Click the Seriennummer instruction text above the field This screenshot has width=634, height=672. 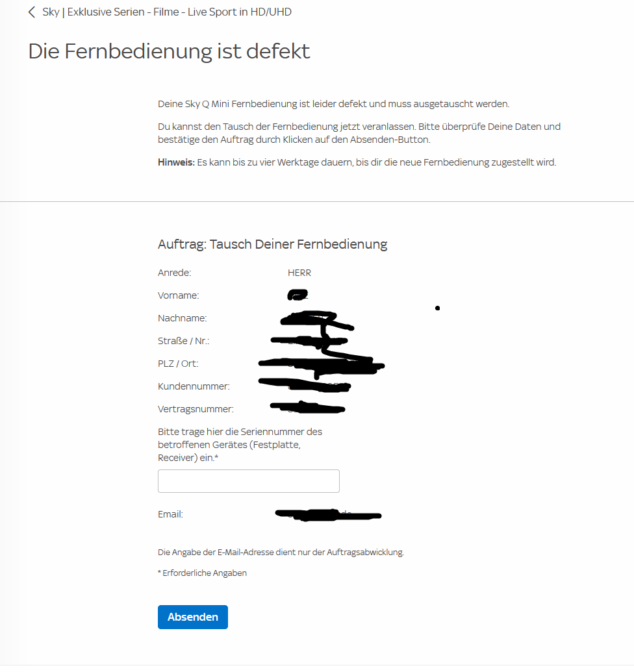click(x=240, y=445)
